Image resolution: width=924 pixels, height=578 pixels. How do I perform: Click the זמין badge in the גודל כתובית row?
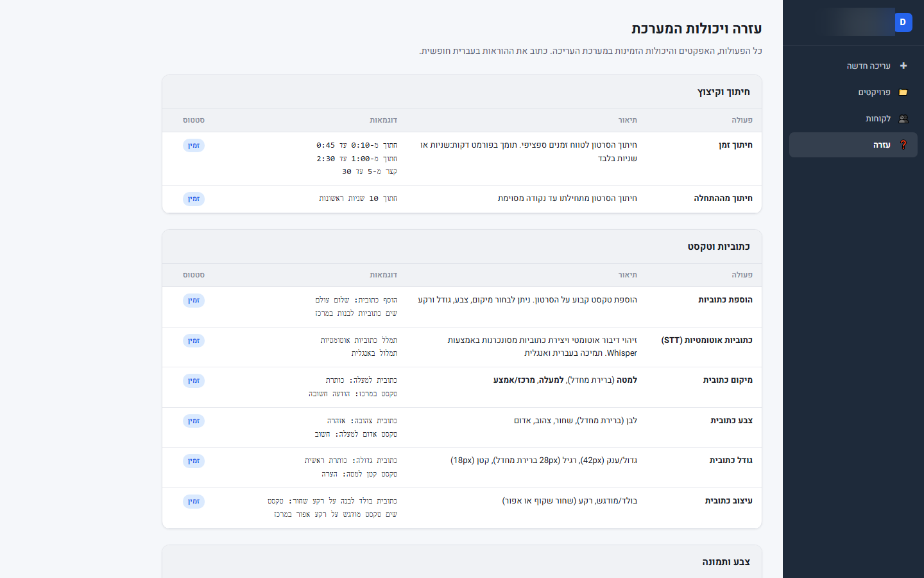(x=194, y=460)
